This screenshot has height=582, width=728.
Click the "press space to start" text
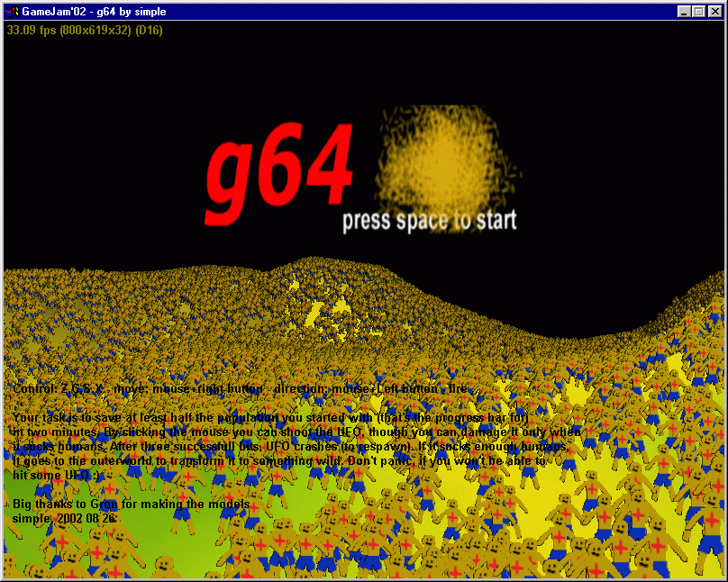430,220
